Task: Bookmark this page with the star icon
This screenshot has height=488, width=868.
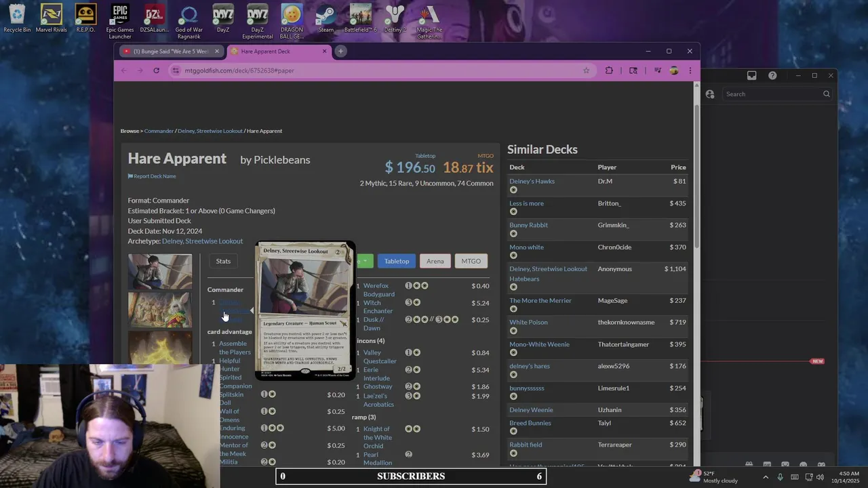Action: (586, 70)
